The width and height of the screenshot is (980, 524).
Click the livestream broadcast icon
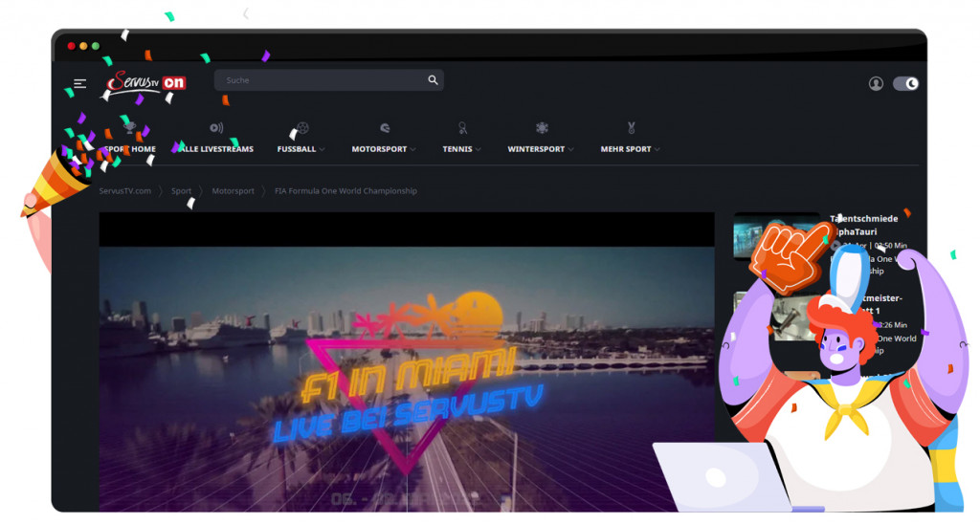[x=216, y=128]
